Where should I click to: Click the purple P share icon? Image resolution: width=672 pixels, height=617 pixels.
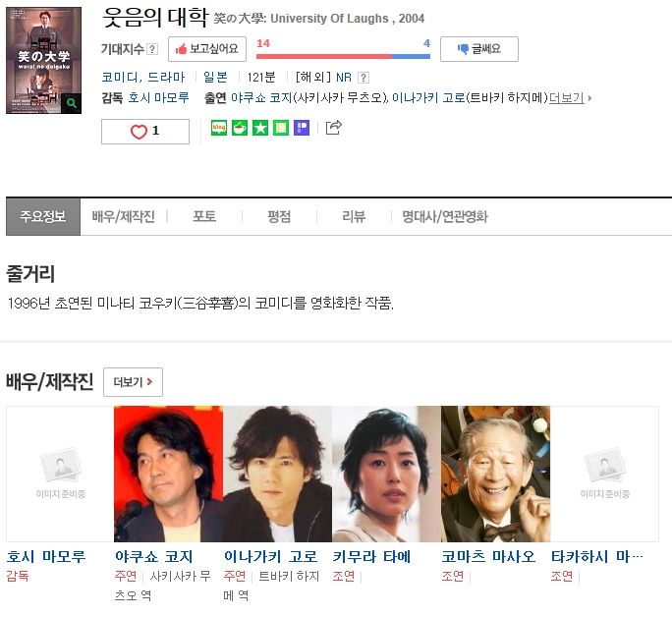pyautogui.click(x=302, y=128)
